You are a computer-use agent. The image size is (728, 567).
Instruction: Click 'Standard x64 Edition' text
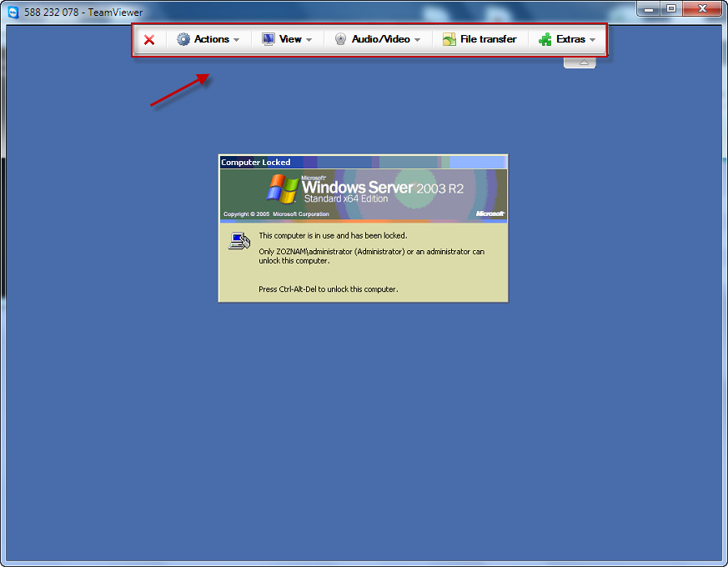click(x=346, y=198)
